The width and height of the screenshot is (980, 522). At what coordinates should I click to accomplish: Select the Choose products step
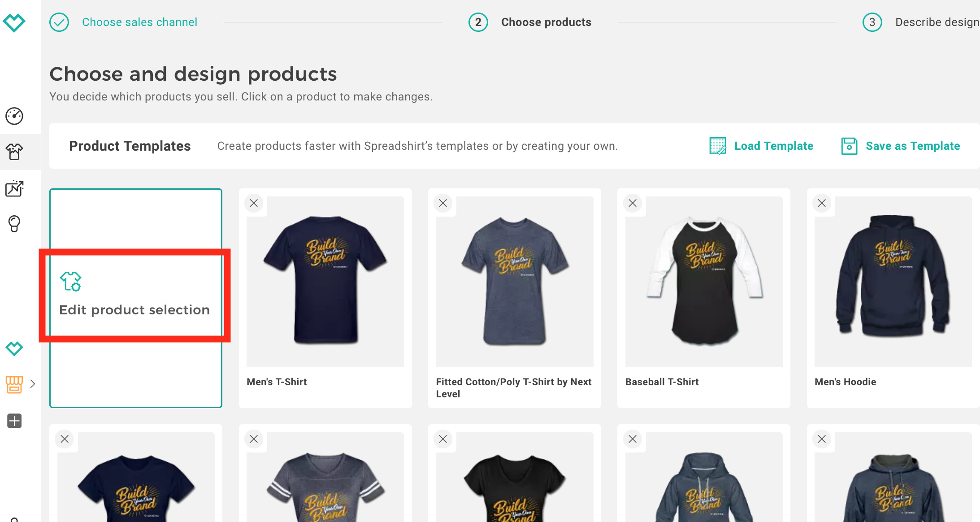[x=546, y=22]
